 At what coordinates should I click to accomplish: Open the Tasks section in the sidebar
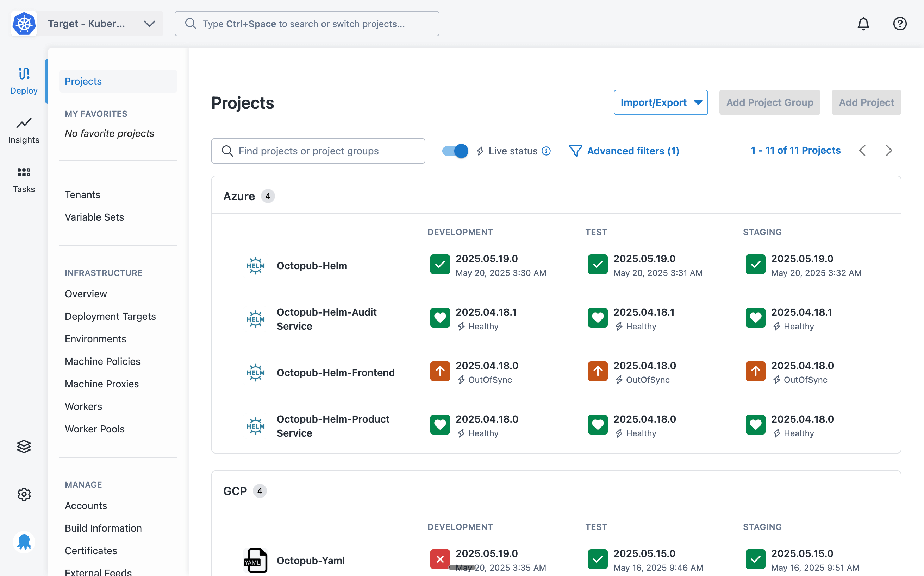click(24, 179)
